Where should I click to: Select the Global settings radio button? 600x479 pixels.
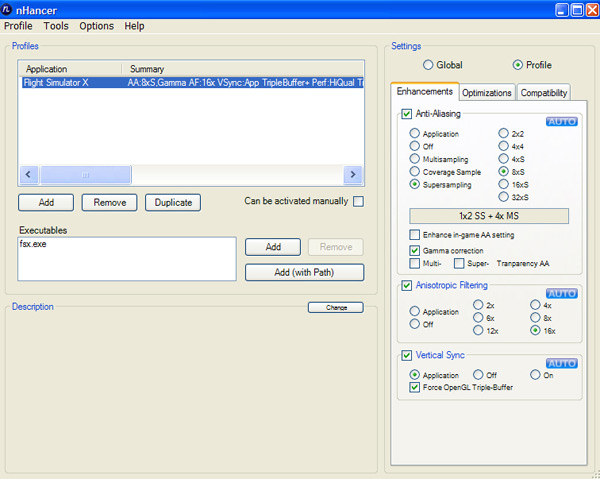[429, 65]
